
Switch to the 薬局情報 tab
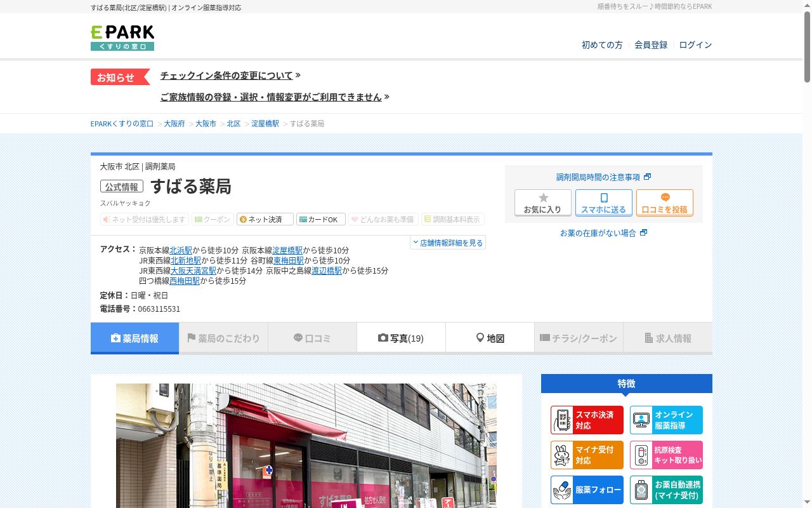[x=134, y=338]
